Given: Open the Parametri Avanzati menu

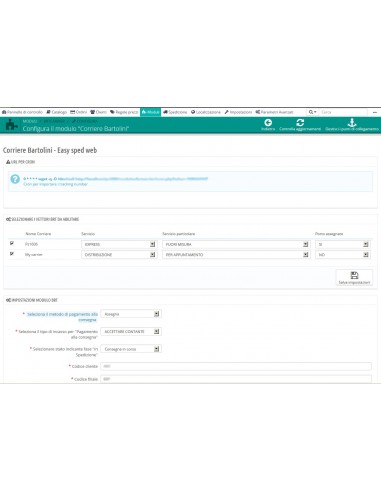Looking at the screenshot, I should tap(275, 112).
